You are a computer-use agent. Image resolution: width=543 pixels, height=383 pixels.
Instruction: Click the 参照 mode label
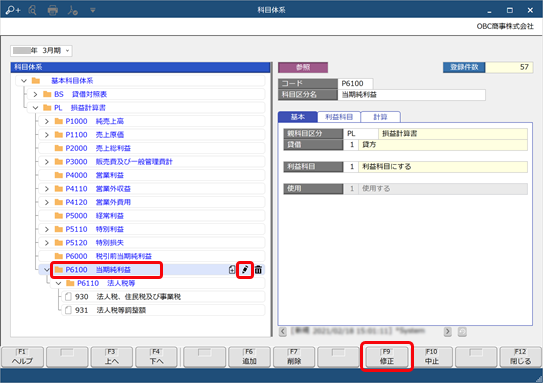pos(303,67)
